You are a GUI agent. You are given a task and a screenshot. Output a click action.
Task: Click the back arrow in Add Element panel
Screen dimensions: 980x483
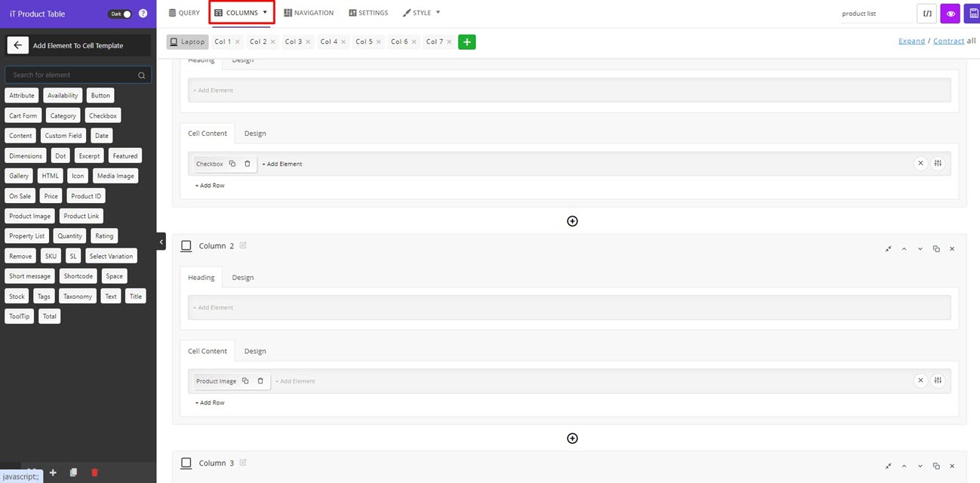pyautogui.click(x=17, y=45)
